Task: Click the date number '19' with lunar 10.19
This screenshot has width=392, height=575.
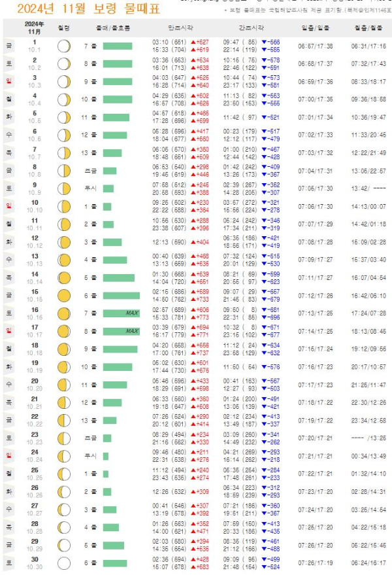Action: click(35, 363)
